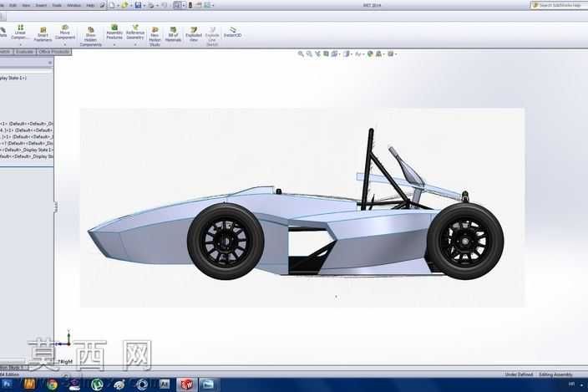The height and width of the screenshot is (392, 588).
Task: Select the Motion Study 1 tab
Action: tap(12, 367)
